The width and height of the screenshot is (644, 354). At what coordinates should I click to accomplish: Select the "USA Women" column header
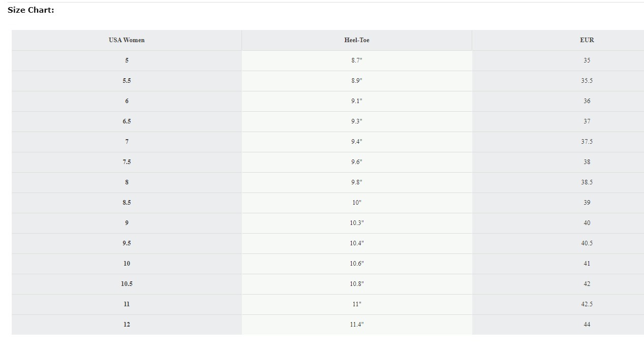(127, 40)
